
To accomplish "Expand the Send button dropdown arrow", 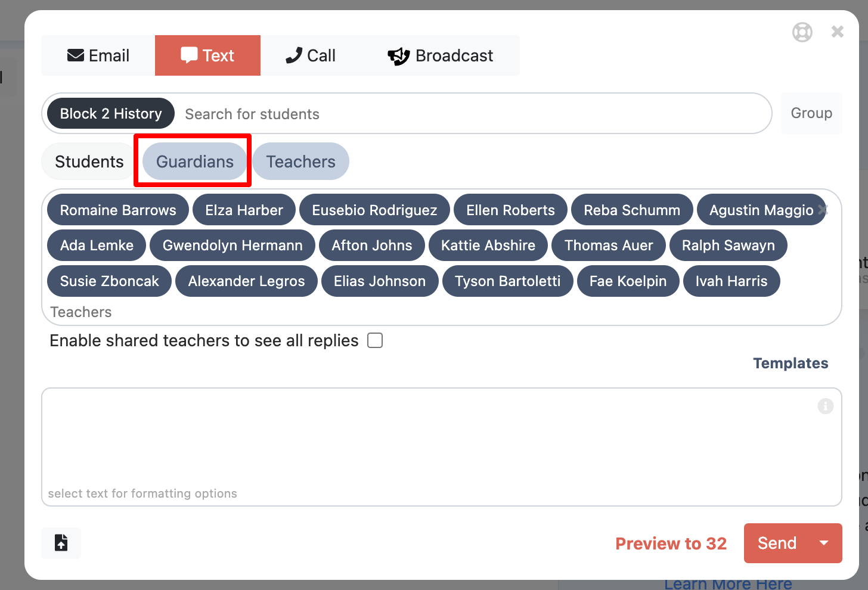I will tap(824, 543).
